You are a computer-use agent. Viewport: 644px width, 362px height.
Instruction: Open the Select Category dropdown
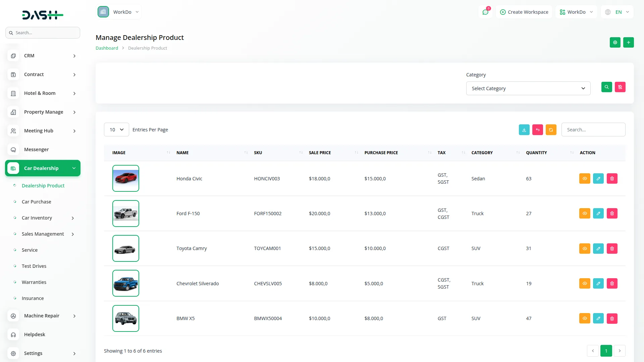[528, 88]
